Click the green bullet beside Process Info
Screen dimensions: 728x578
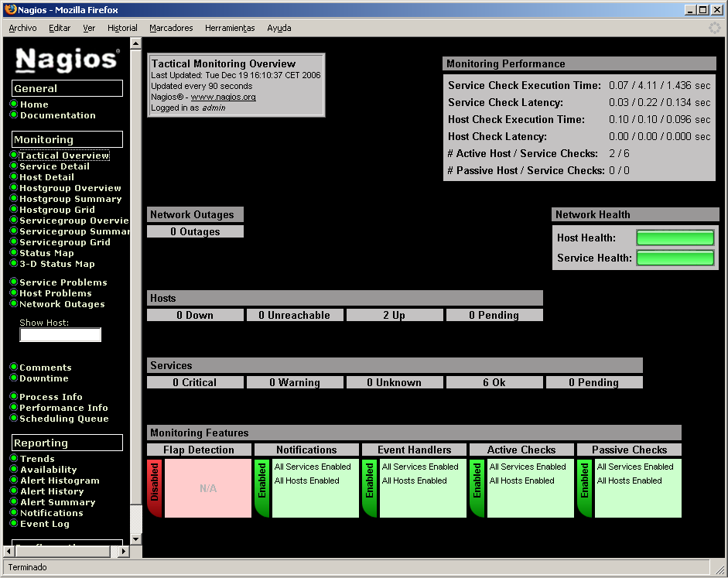(14, 396)
